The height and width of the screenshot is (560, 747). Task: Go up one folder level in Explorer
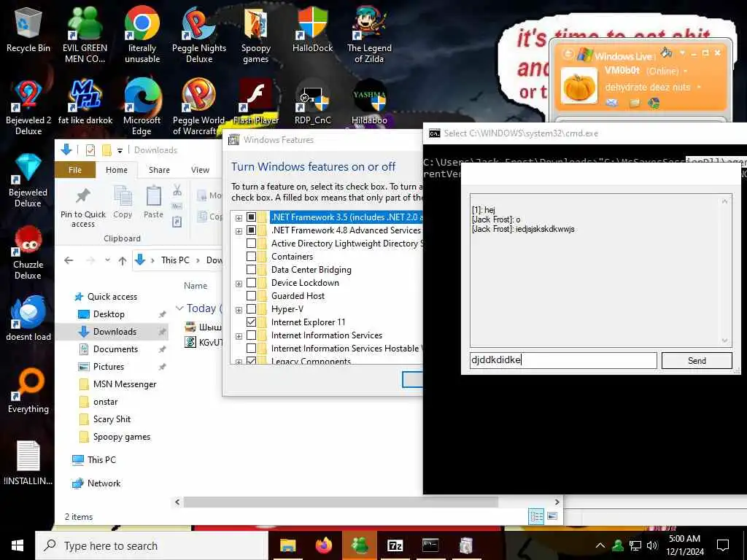click(x=123, y=260)
